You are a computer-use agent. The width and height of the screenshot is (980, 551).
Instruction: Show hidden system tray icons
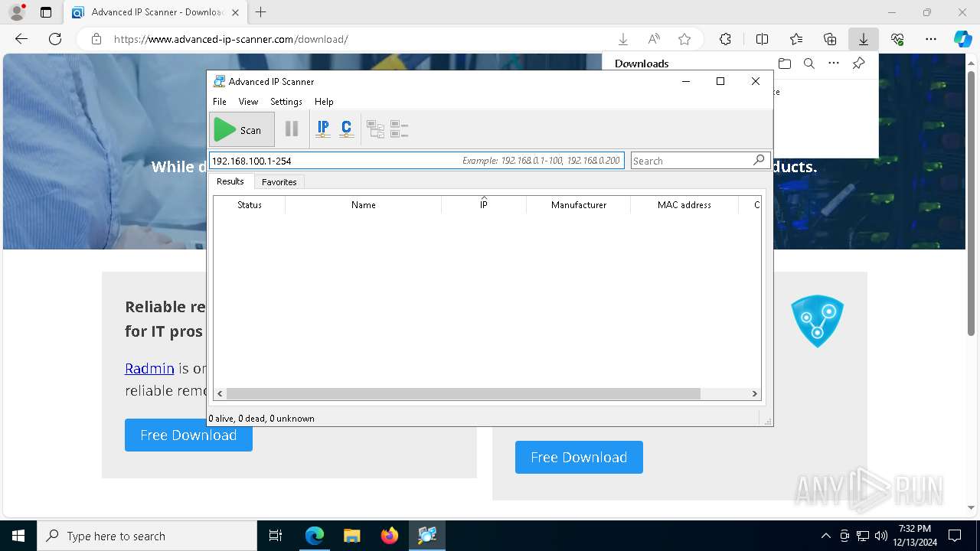point(825,536)
